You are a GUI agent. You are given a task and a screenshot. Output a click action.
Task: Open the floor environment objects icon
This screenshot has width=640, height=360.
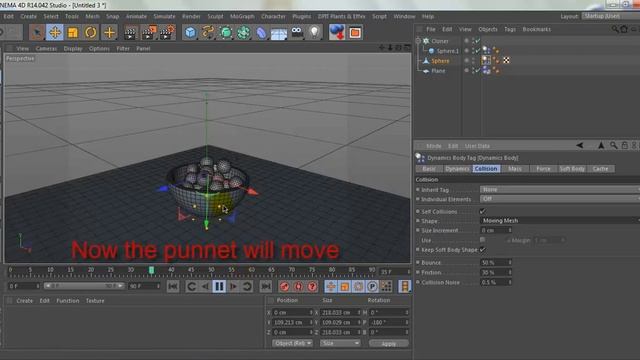279,33
